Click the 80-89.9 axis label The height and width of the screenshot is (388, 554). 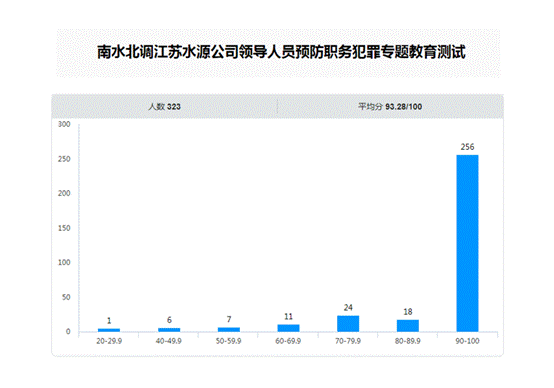tap(408, 341)
